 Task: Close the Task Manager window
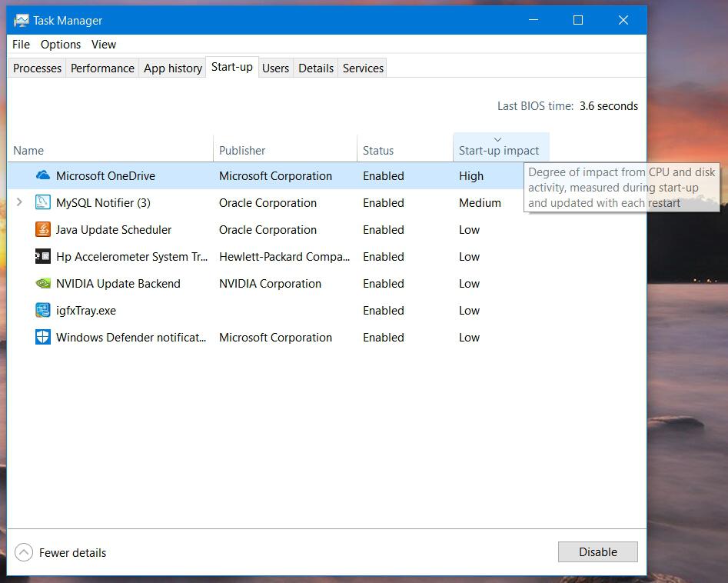coord(623,20)
